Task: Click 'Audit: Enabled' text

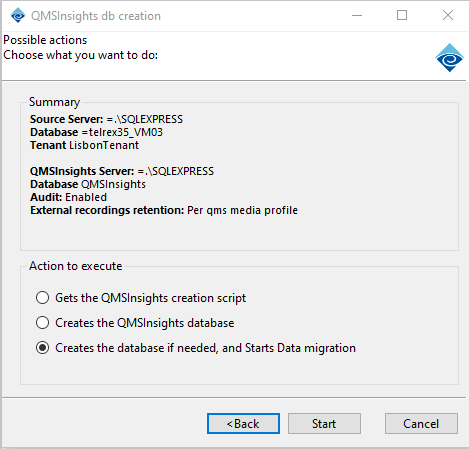Action: click(x=68, y=197)
